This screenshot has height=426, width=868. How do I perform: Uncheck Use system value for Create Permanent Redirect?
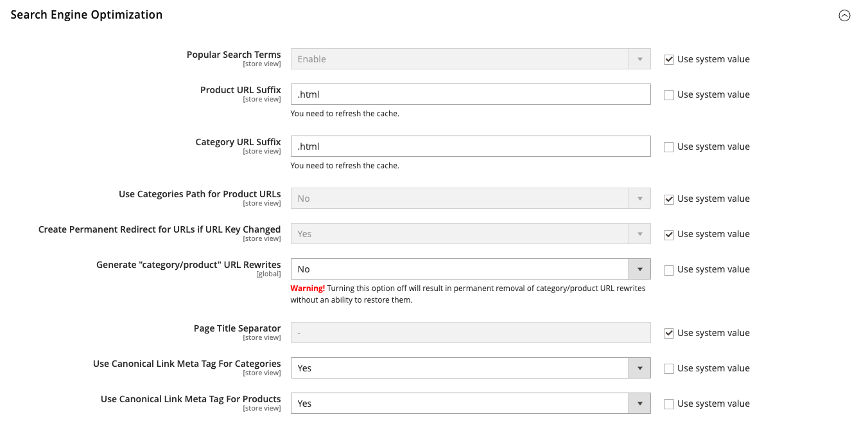click(668, 234)
